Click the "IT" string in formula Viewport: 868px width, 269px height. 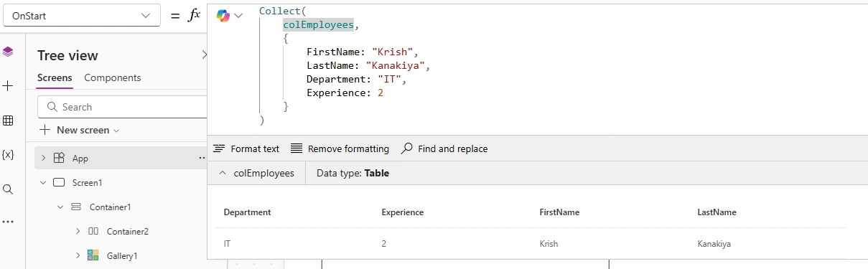(389, 79)
